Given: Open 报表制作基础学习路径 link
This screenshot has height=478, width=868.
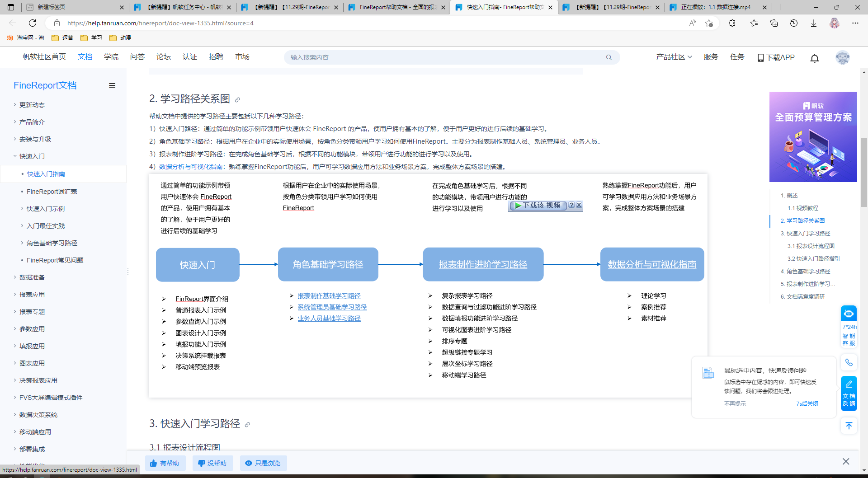Looking at the screenshot, I should 329,296.
